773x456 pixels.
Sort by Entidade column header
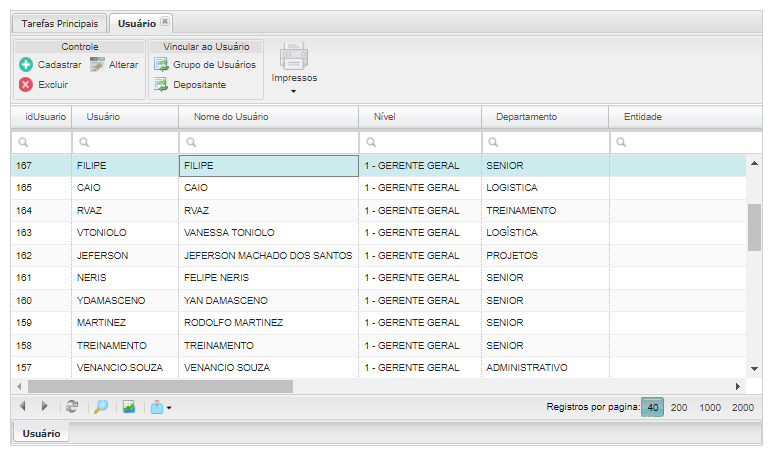coord(685,117)
